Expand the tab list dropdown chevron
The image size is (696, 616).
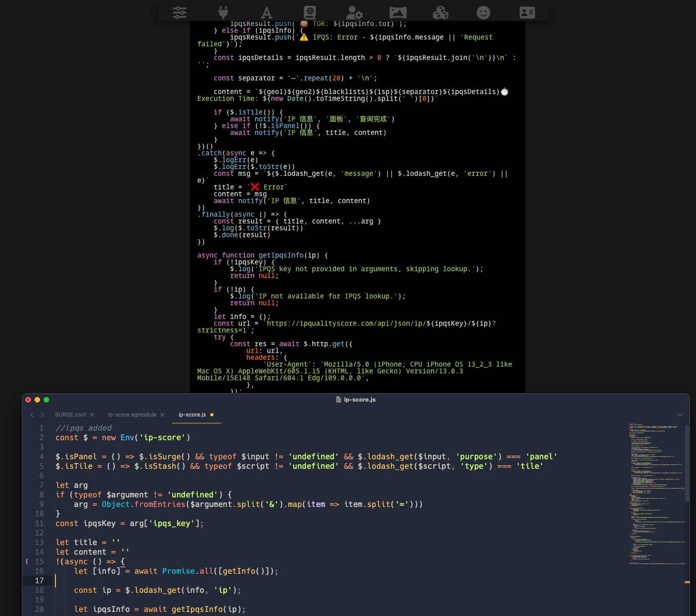pyautogui.click(x=680, y=415)
